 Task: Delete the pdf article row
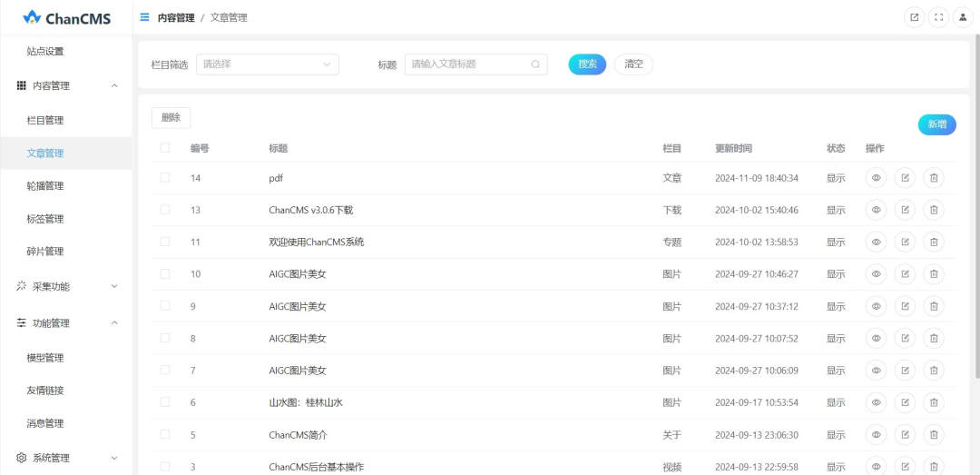pyautogui.click(x=934, y=178)
